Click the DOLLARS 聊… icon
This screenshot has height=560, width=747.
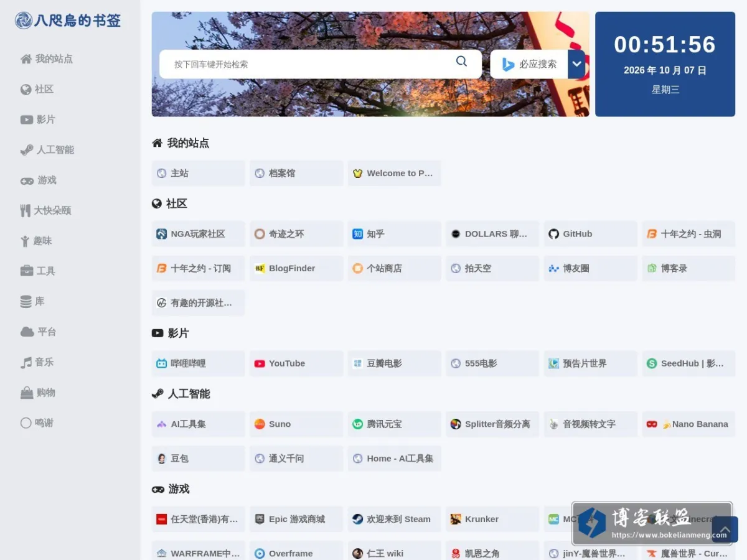coord(456,234)
